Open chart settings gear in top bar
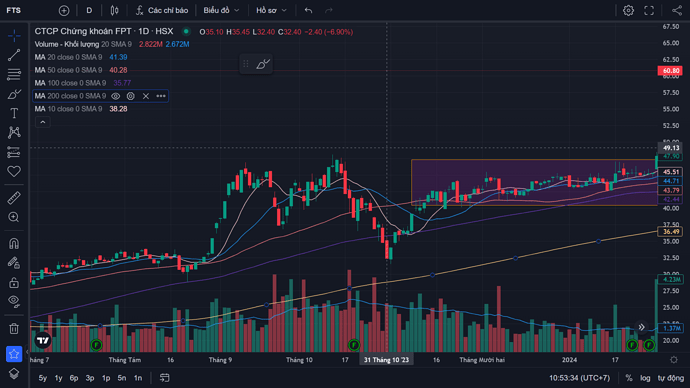Image resolution: width=690 pixels, height=388 pixels. coord(628,11)
